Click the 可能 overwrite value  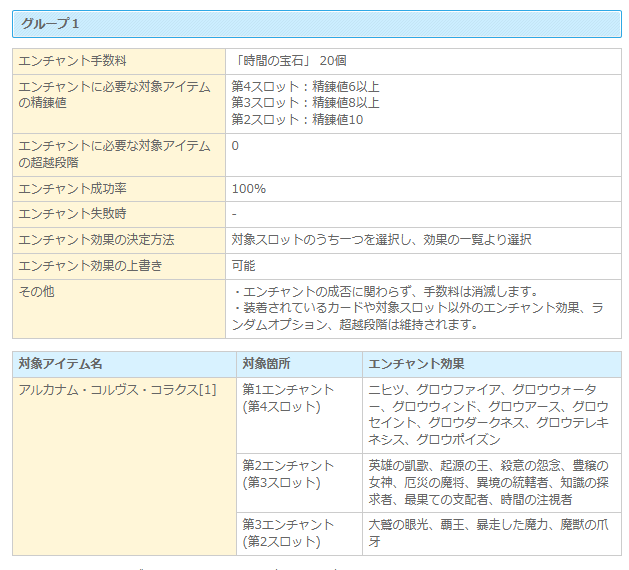(243, 265)
